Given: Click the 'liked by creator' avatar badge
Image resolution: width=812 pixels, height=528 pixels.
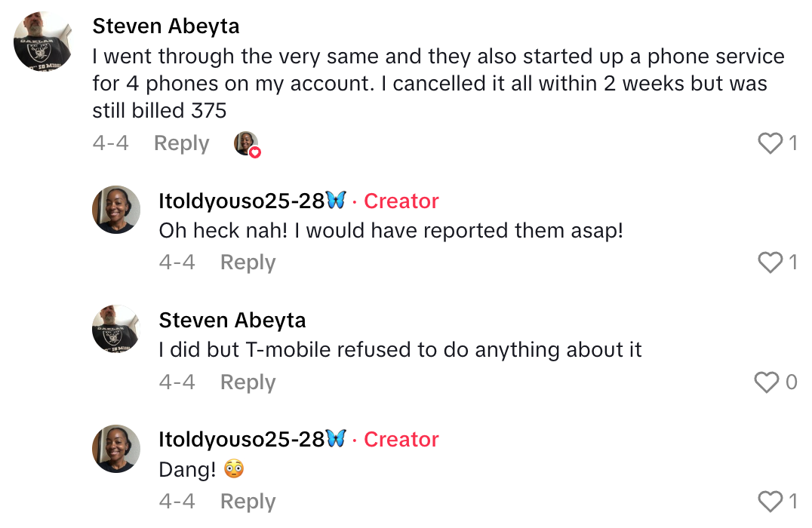Looking at the screenshot, I should (247, 143).
